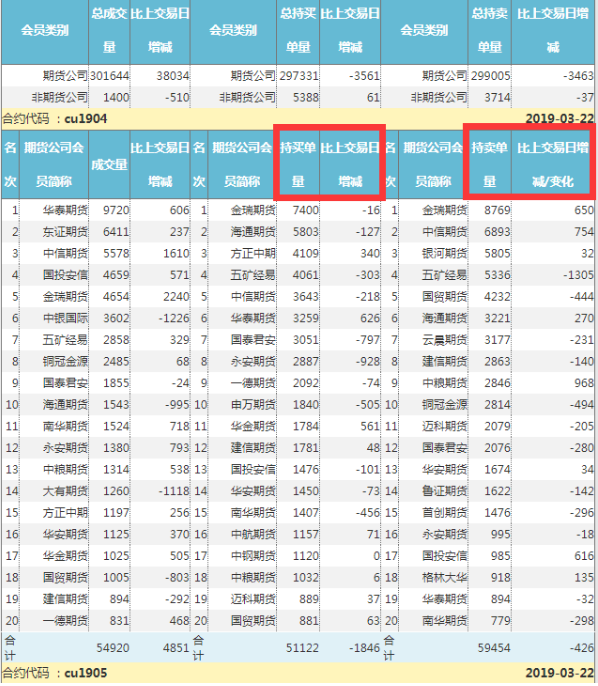Select 期货公司 long total 297331
Screen dimensions: 598x686
click(x=299, y=76)
